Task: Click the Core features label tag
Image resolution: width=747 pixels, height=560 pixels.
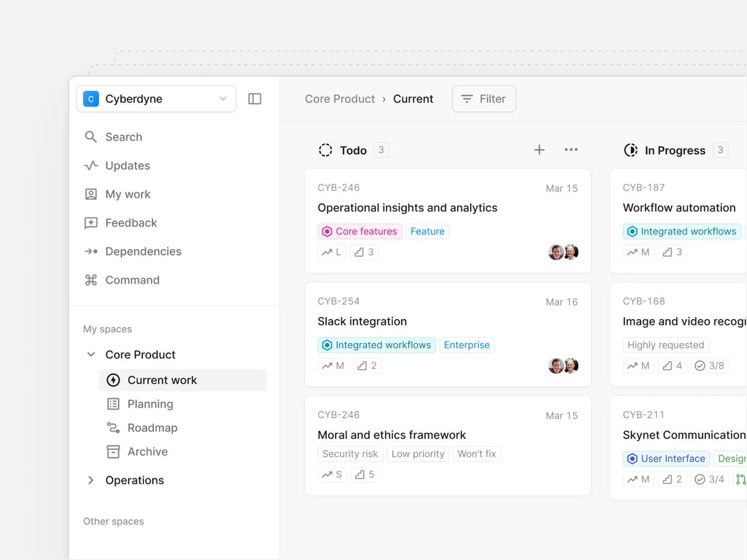Action: click(360, 231)
